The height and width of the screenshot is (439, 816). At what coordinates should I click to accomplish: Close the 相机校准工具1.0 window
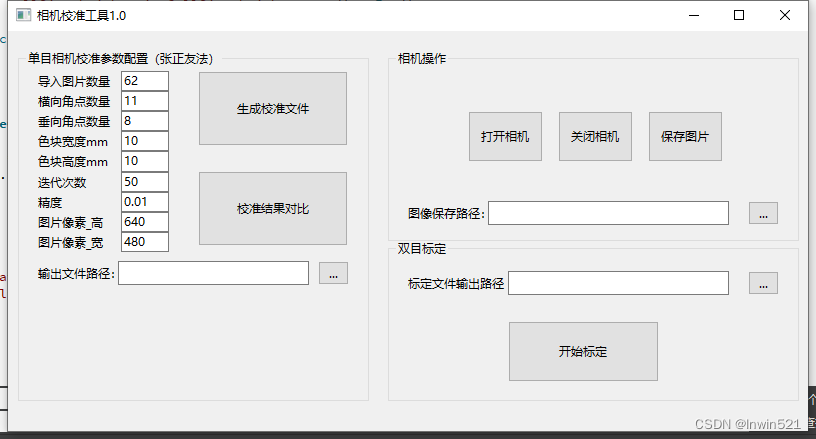coord(785,15)
